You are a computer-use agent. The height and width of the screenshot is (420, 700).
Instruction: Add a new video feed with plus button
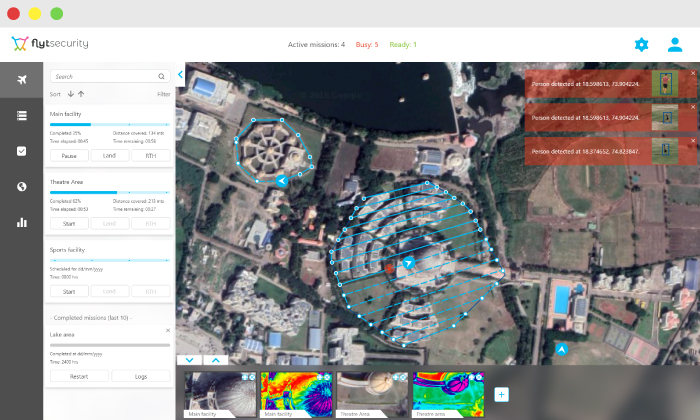501,395
